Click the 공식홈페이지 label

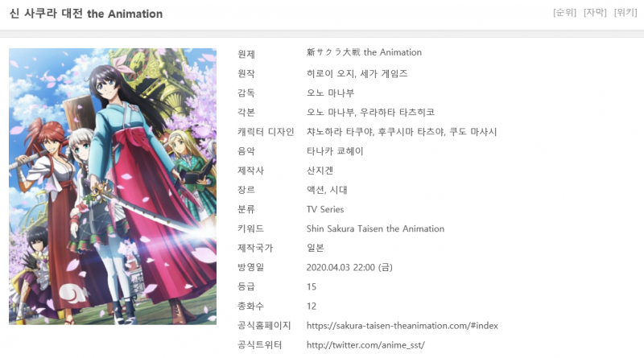[264, 326]
